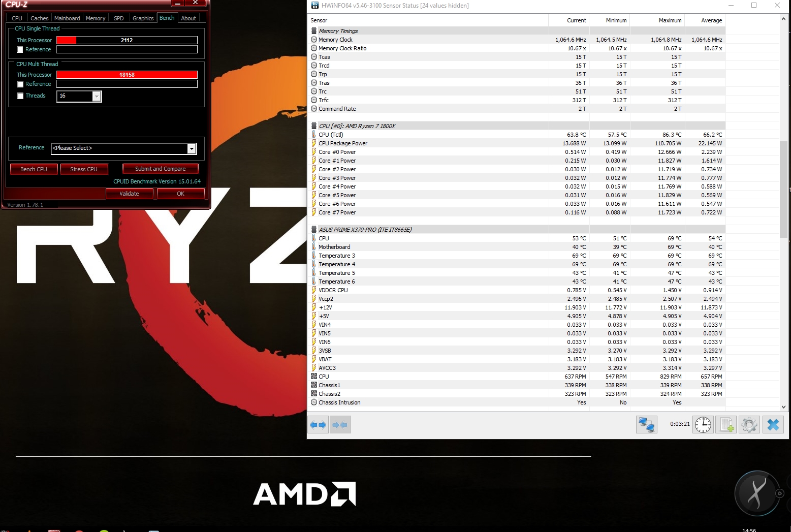The image size is (791, 532).
Task: Click the lightning icon beside VBAT
Action: tap(314, 359)
